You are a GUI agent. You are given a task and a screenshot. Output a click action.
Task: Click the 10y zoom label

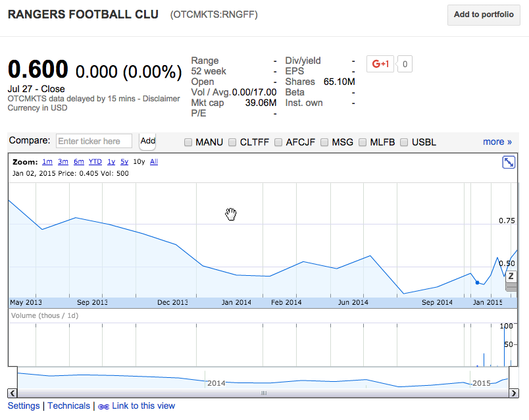click(139, 162)
